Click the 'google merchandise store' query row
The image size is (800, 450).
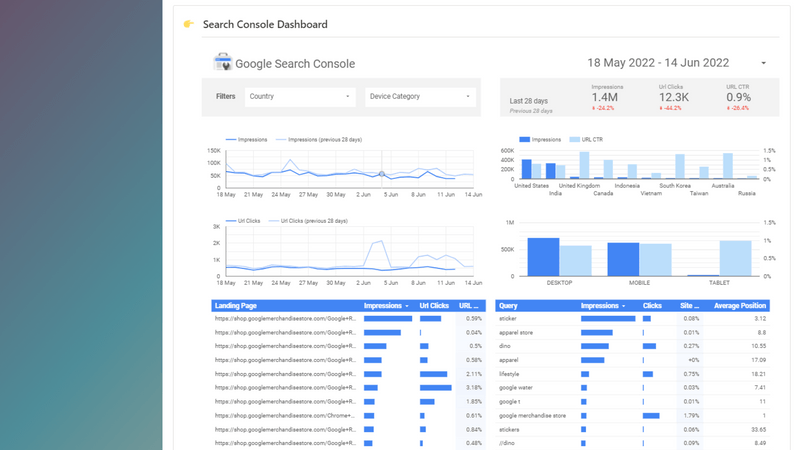tap(532, 415)
